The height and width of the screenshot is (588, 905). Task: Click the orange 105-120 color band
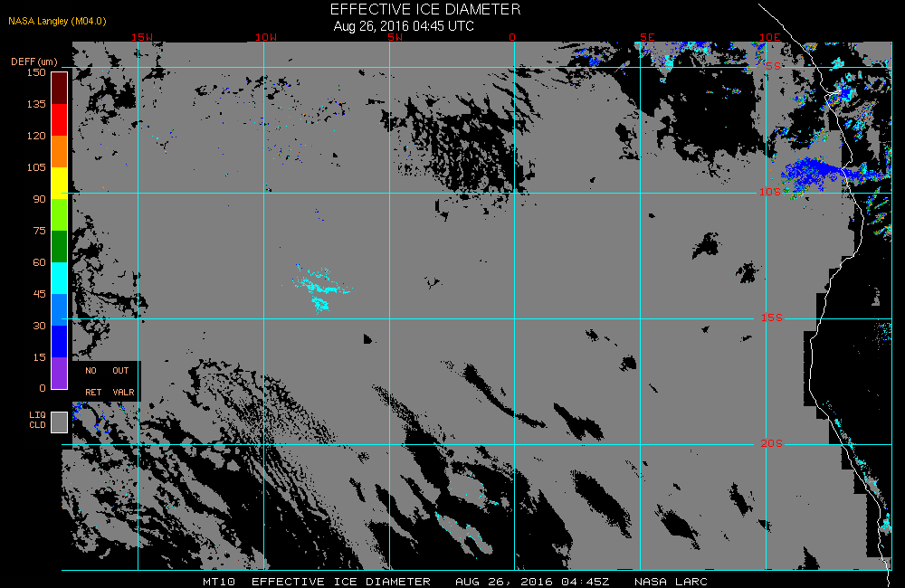coord(60,152)
